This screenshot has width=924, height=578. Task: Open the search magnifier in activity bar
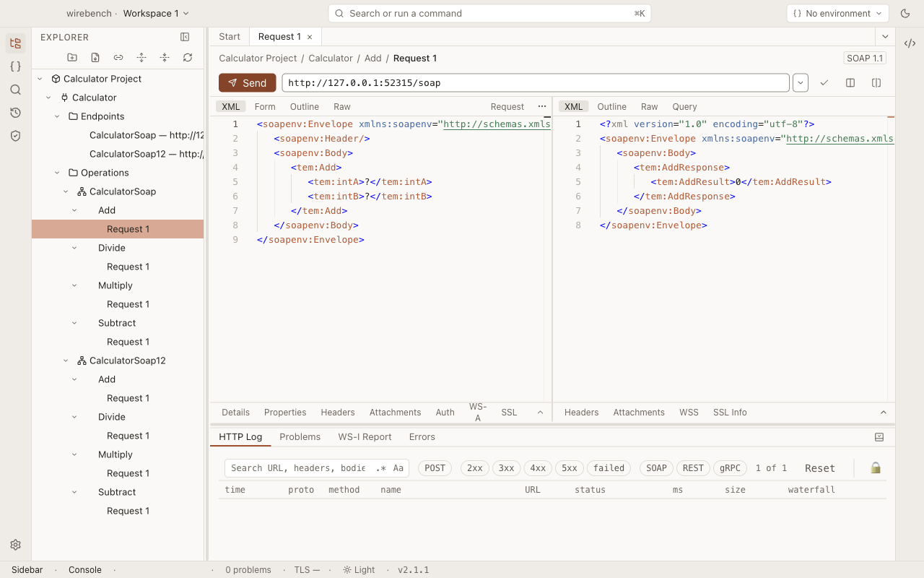[15, 90]
